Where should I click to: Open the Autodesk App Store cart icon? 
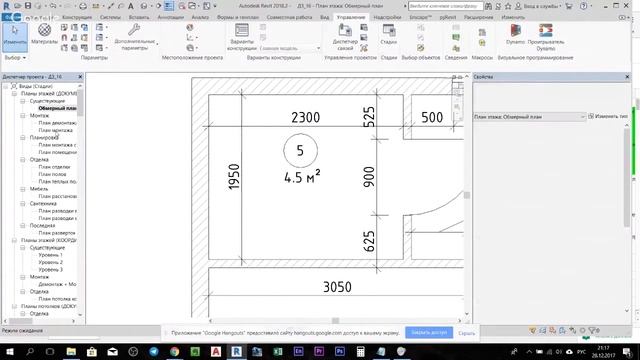tap(569, 6)
